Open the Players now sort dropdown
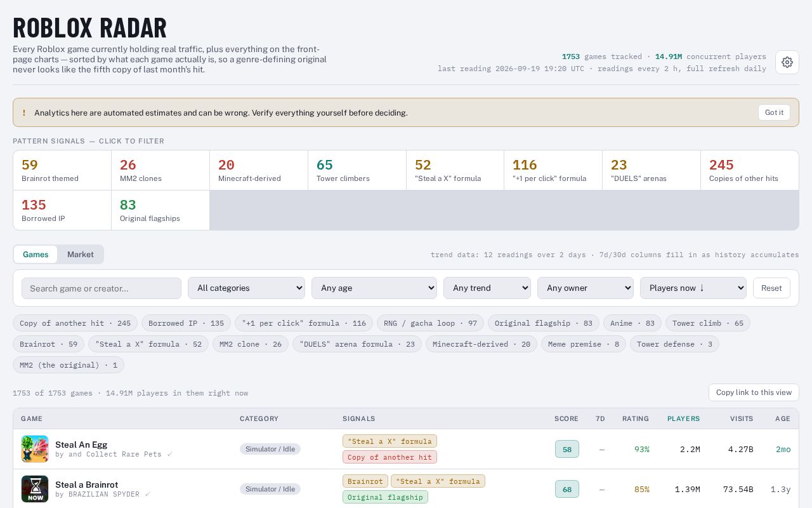812x508 pixels. click(693, 288)
